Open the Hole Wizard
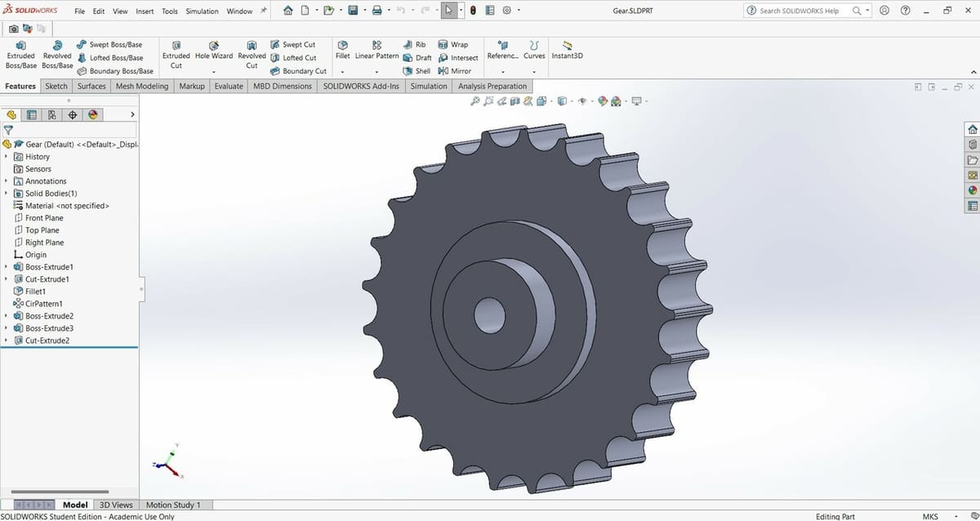Image resolution: width=980 pixels, height=521 pixels. pos(213,51)
